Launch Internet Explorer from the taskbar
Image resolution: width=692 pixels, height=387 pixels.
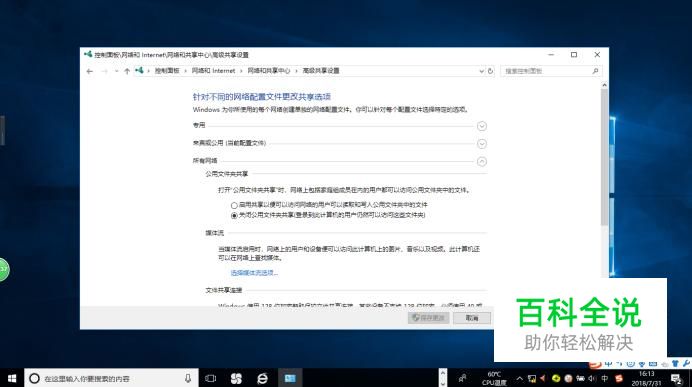pyautogui.click(x=263, y=378)
